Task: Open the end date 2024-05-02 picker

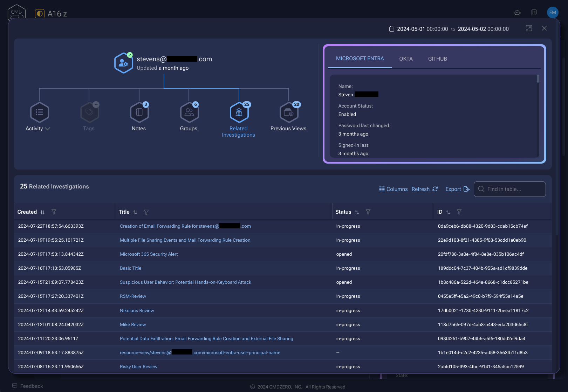Action: coord(483,29)
